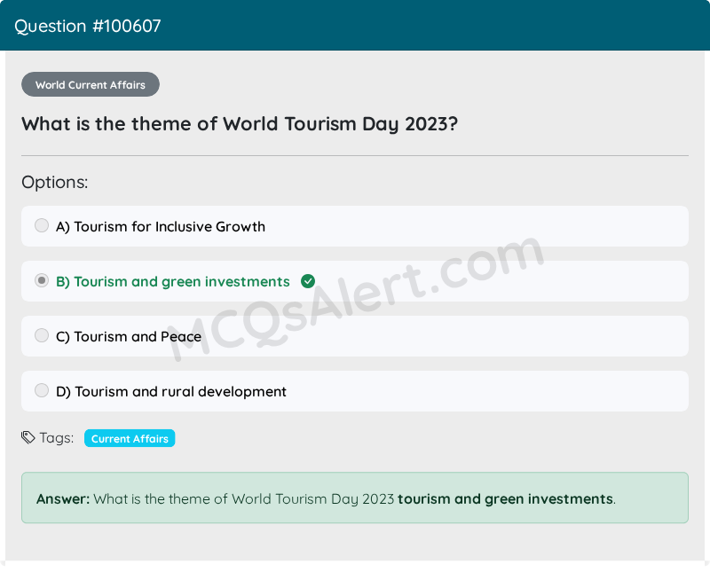Click the 'Tags:' label
The height and width of the screenshot is (588, 710).
(57, 438)
